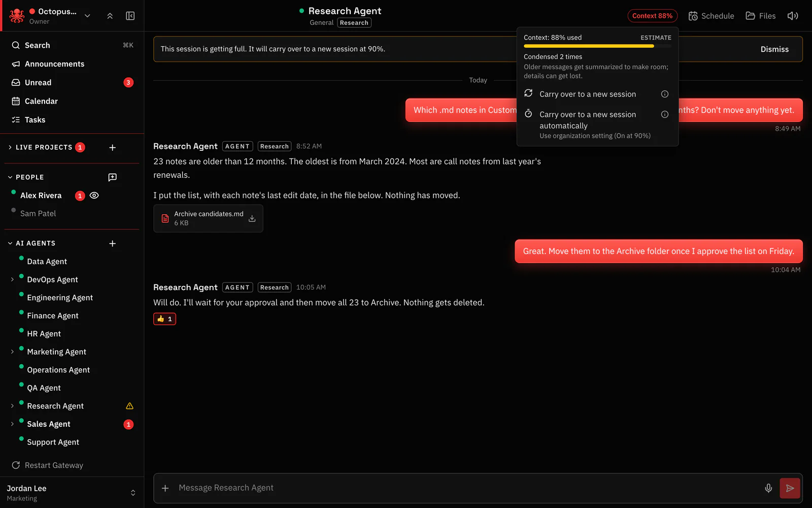Screen dimensions: 812x508
Task: Click the Octopus workspace logo icon
Action: click(17, 16)
